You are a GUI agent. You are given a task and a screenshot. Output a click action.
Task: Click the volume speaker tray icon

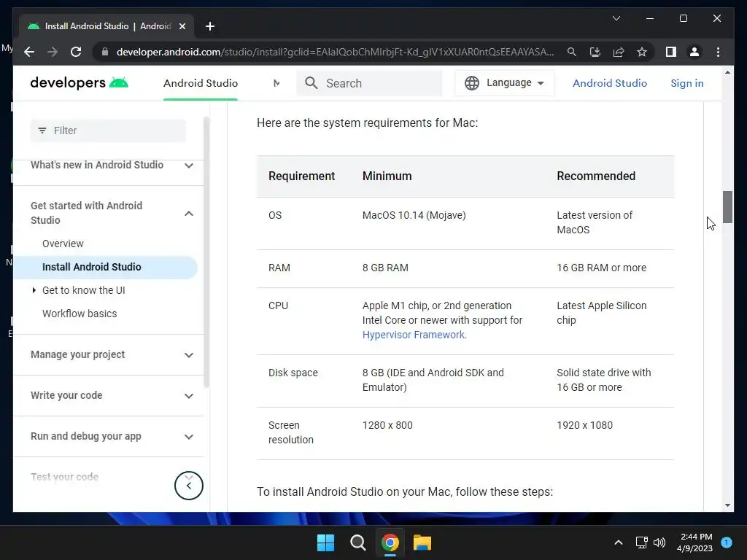(x=659, y=542)
